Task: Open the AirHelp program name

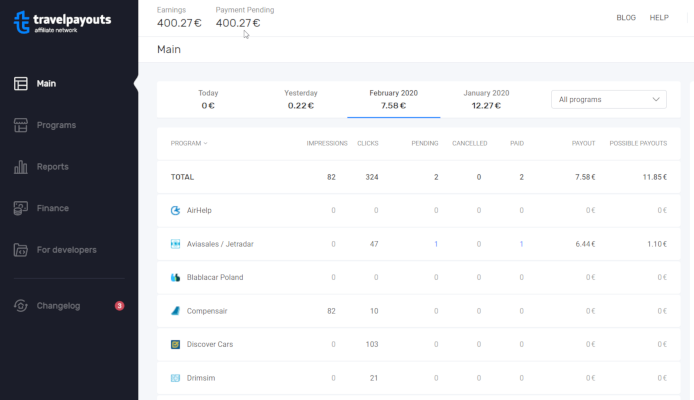Action: [x=199, y=211]
